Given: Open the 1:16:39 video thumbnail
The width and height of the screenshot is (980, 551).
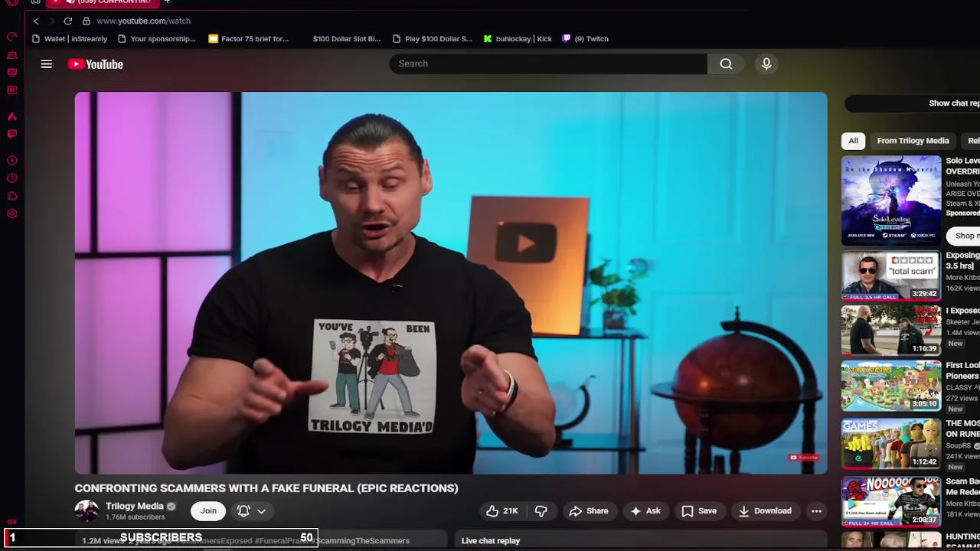Looking at the screenshot, I should point(891,330).
